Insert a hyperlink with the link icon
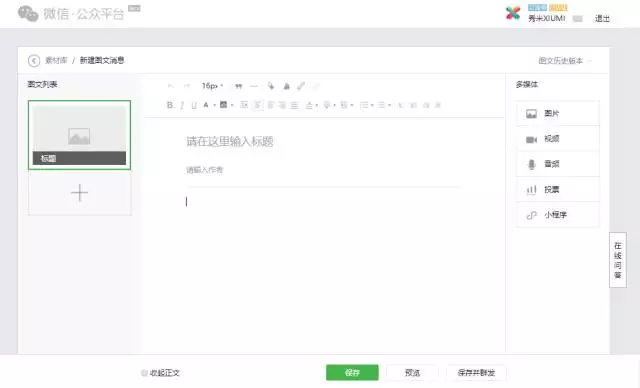 301,86
